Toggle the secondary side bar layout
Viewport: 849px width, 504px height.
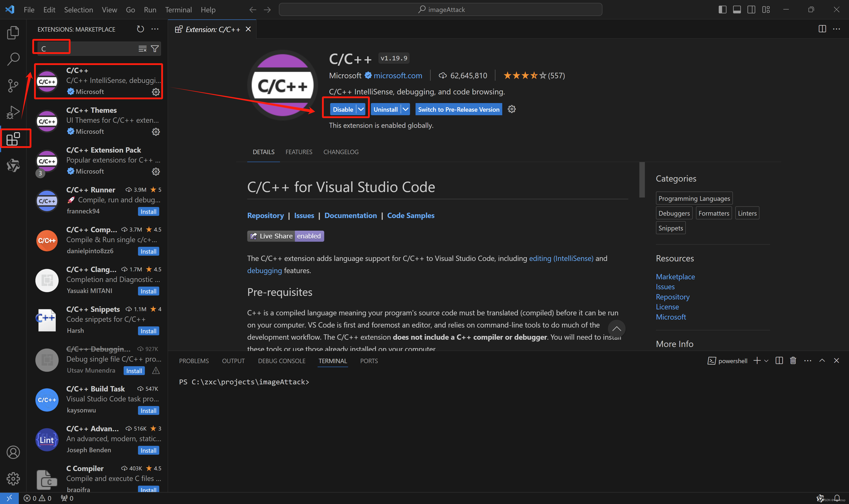tap(751, 10)
